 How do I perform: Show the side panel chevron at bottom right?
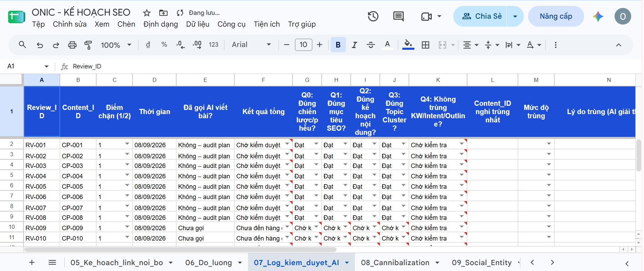(627, 264)
